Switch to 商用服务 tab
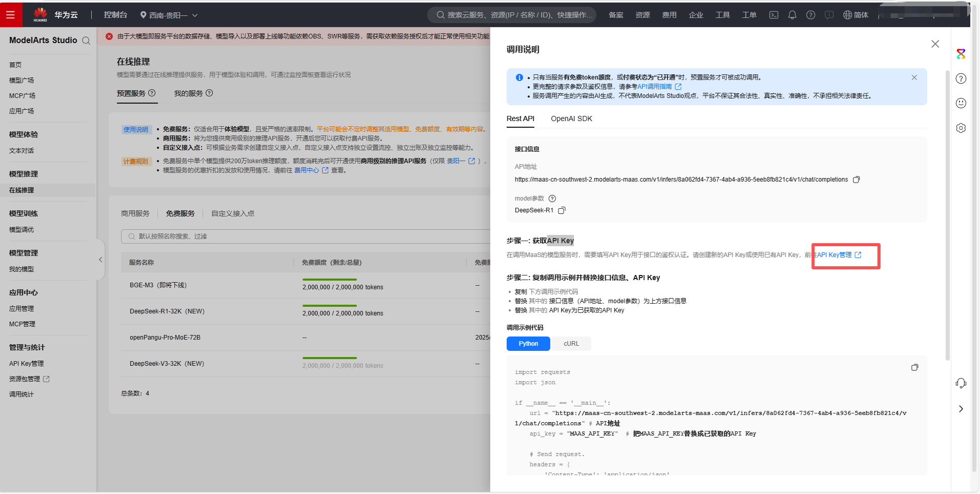Screen dimensions: 980x494 tap(135, 213)
